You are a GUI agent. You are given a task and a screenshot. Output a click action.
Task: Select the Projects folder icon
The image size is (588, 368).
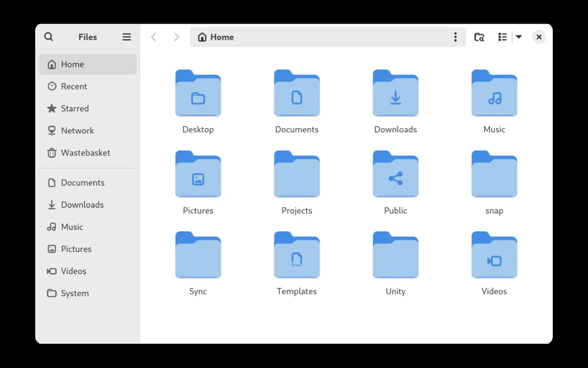297,174
